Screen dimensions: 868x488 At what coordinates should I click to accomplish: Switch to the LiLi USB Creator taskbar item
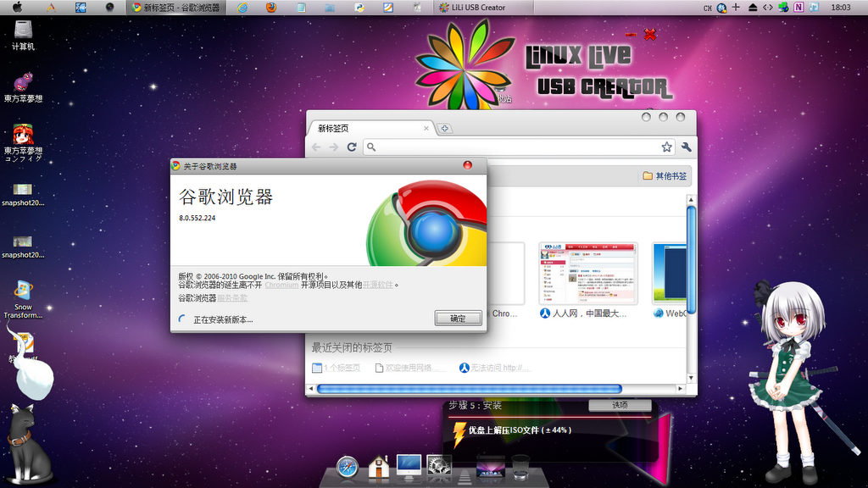(x=484, y=8)
